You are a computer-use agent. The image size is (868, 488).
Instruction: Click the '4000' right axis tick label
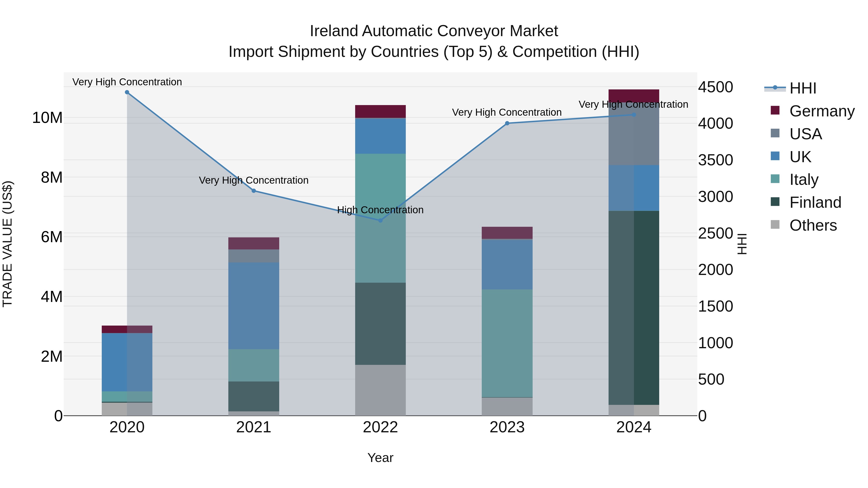pos(716,123)
